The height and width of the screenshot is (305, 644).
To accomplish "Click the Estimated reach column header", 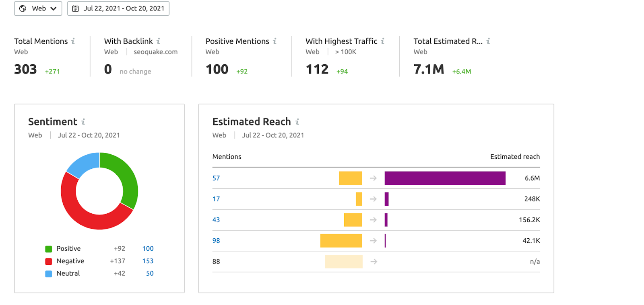I will pyautogui.click(x=515, y=157).
